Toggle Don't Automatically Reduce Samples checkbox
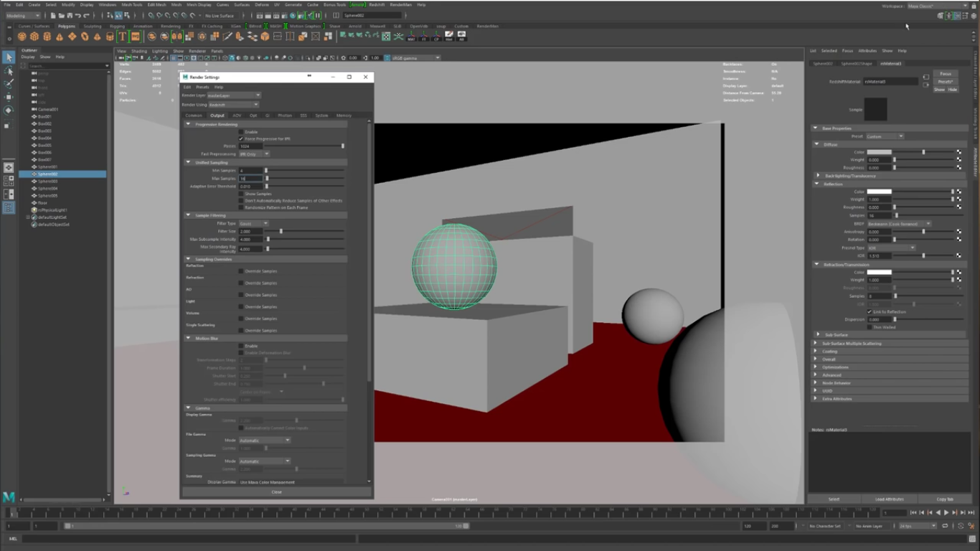The width and height of the screenshot is (980, 551). tap(241, 201)
